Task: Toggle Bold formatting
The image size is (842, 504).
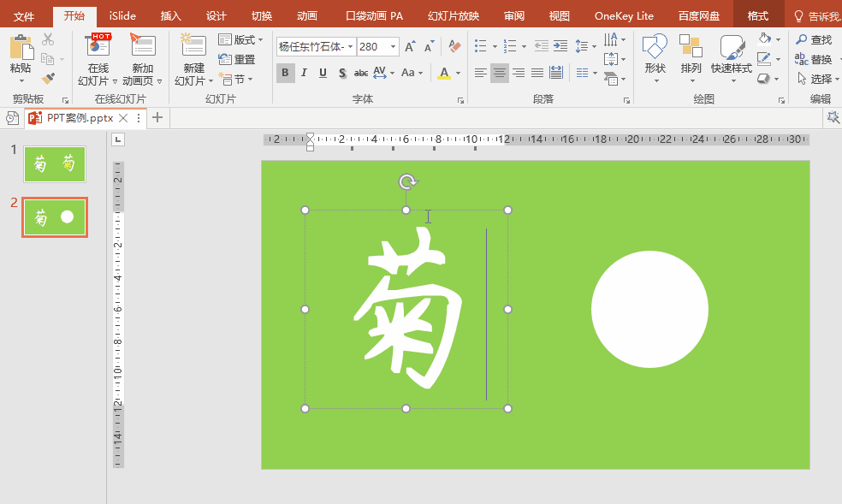Action: pyautogui.click(x=285, y=73)
